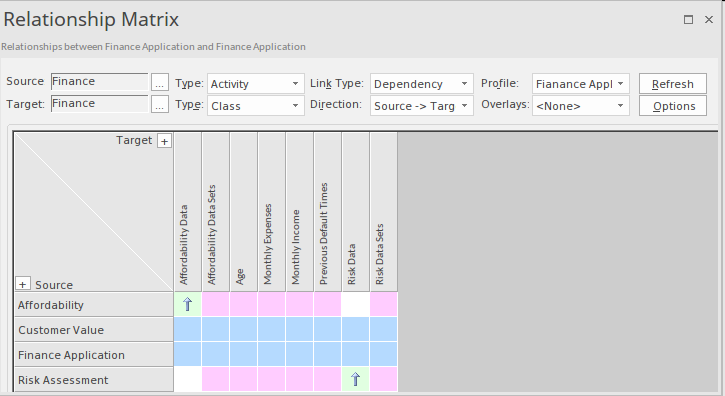Click the Source package browse ellipsis button
This screenshot has height=396, width=725.
[160, 82]
